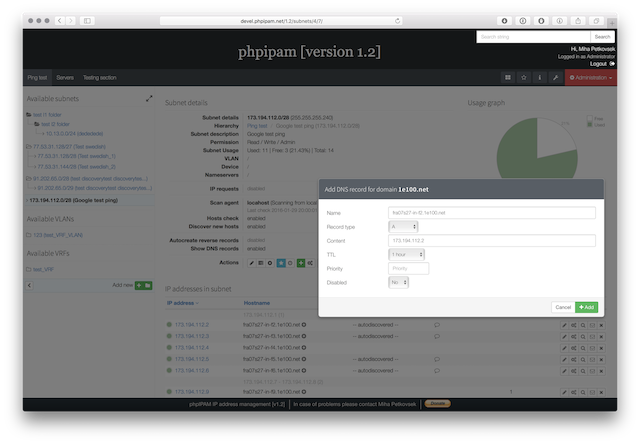
Task: Click share icon for 173.194.112.3 row
Action: [573, 337]
